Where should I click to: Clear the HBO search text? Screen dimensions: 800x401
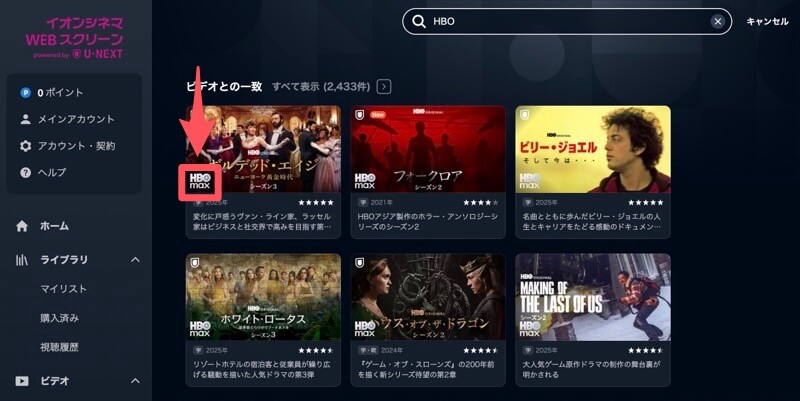pos(717,21)
